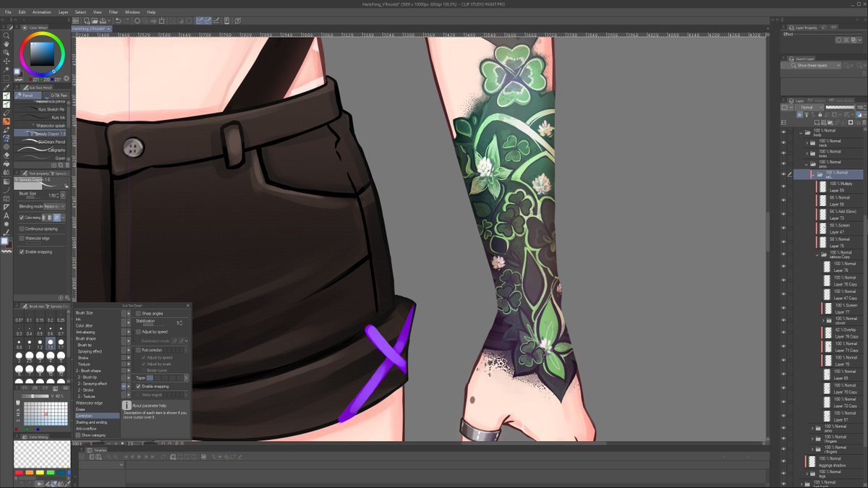Image resolution: width=868 pixels, height=488 pixels.
Task: Open the Blending mode dropdown
Action: [x=55, y=206]
